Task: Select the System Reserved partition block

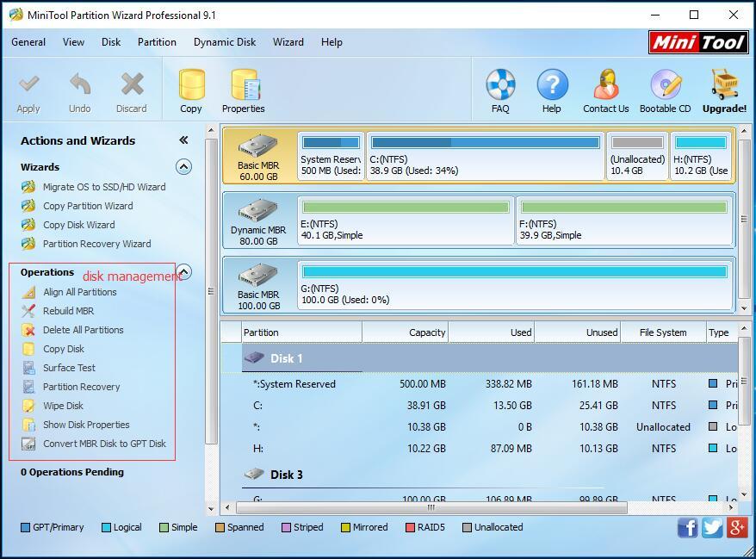Action: point(332,156)
